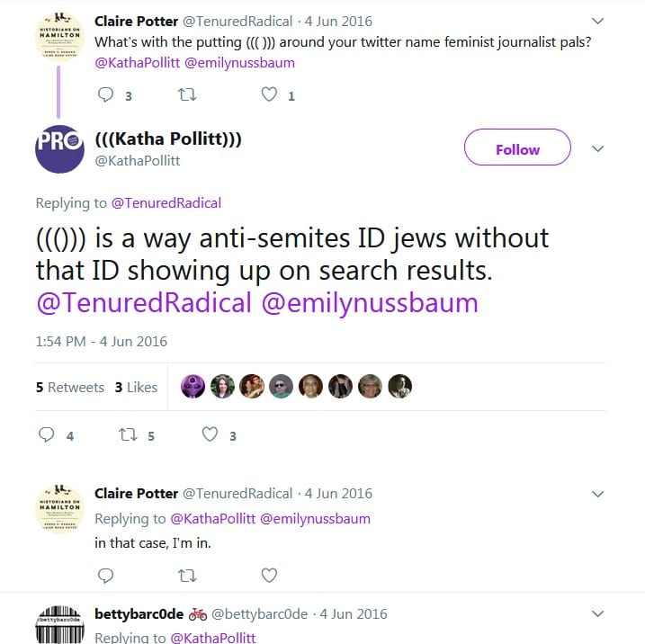Reply to Katha Pollitt's main tweet
The width and height of the screenshot is (645, 644).
point(48,435)
